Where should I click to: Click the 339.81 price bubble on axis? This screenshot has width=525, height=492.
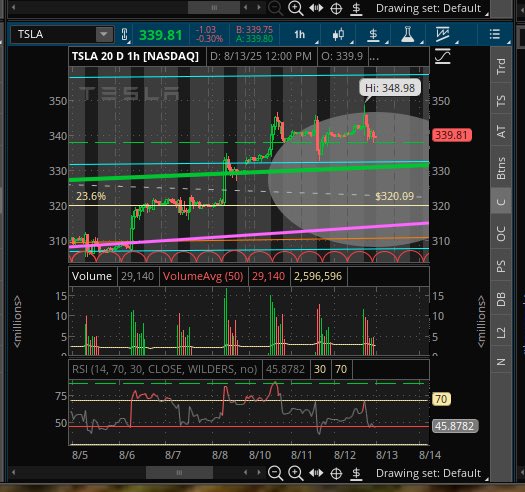452,135
